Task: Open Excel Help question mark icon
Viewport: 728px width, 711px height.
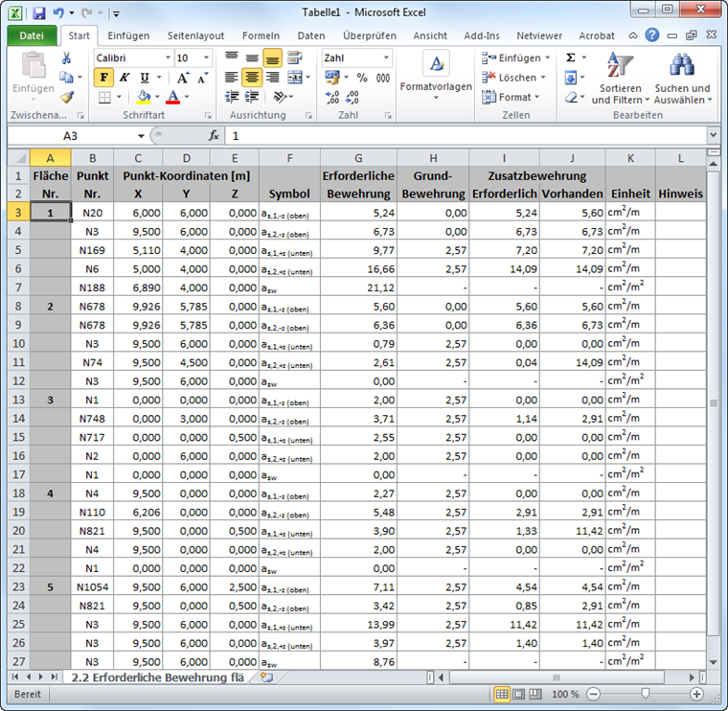Action: coord(652,34)
